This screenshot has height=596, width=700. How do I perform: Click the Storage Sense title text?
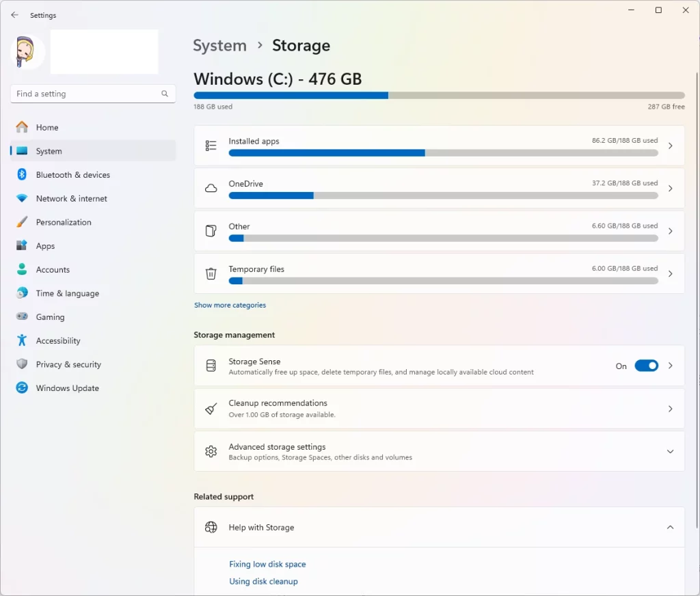[x=254, y=361]
